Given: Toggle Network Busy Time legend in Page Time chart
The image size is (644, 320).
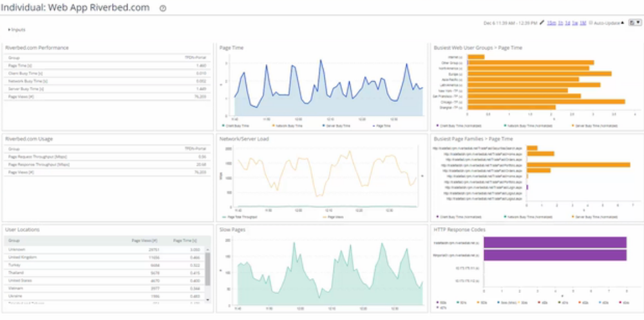Looking at the screenshot, I should [x=287, y=126].
